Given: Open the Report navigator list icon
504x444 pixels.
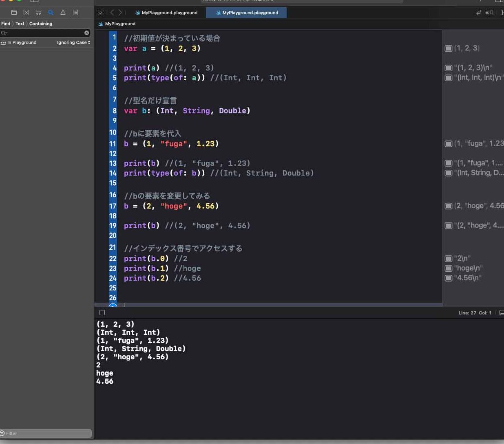Looking at the screenshot, I should click(75, 12).
